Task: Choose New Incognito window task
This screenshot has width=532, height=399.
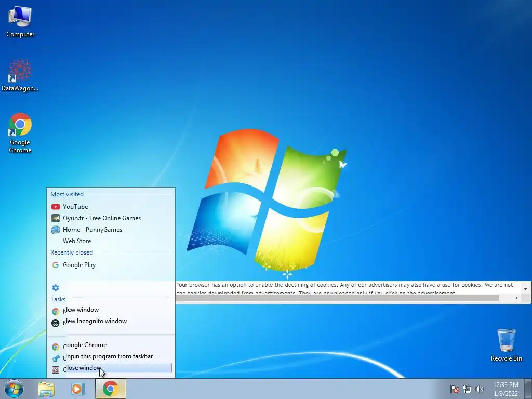Action: (x=111, y=321)
